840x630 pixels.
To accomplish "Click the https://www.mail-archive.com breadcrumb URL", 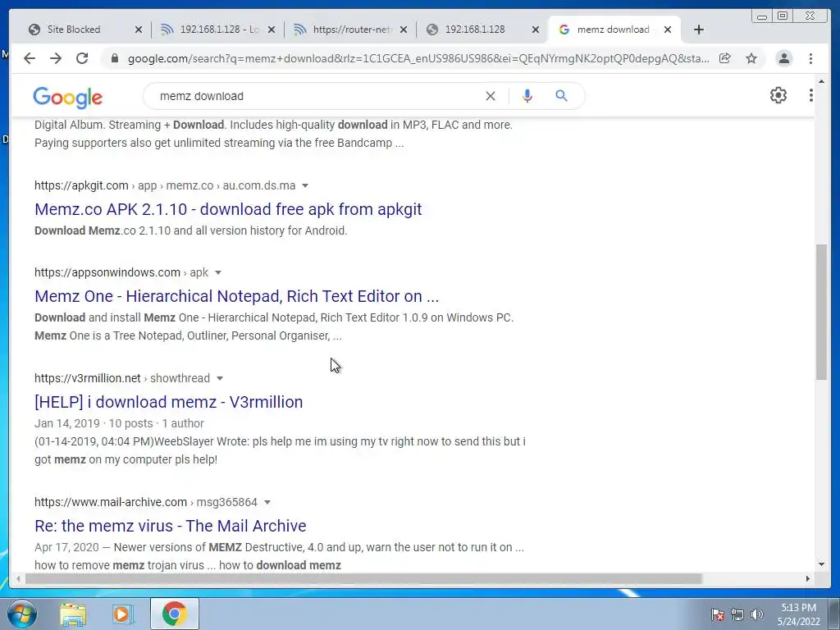I will point(111,502).
